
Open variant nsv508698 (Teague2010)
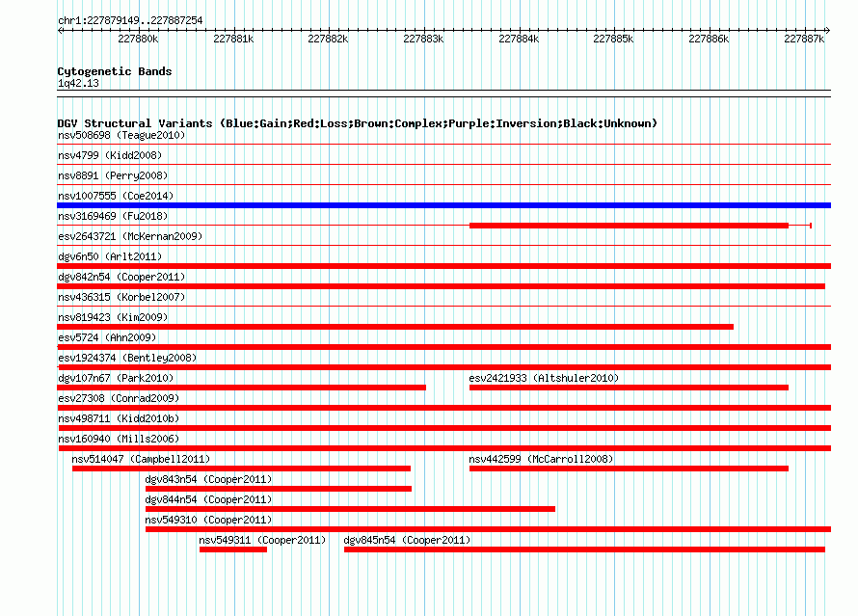point(121,135)
